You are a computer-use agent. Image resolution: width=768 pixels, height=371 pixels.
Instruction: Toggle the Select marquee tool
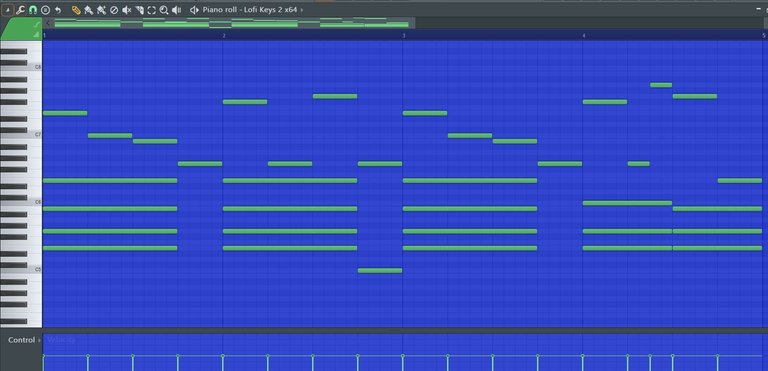tap(152, 10)
